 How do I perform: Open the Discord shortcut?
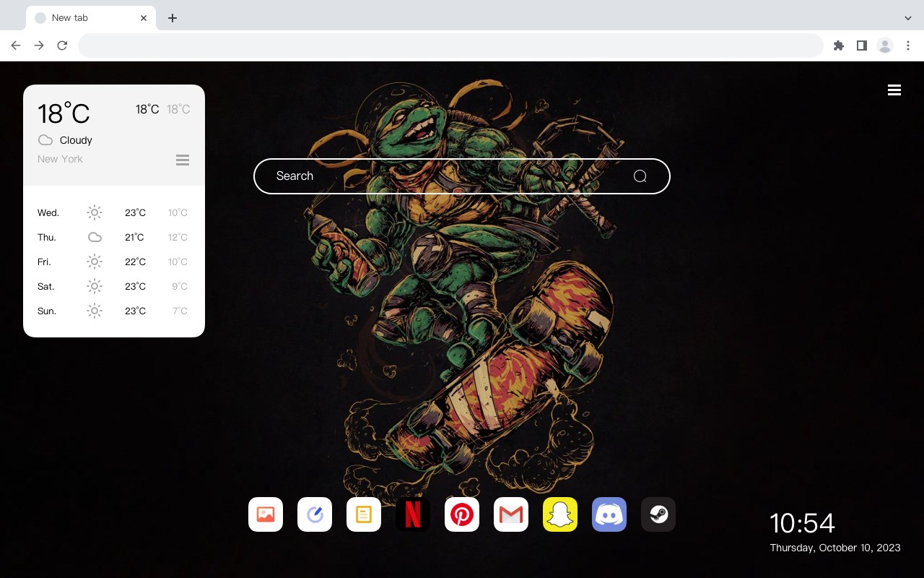tap(609, 514)
